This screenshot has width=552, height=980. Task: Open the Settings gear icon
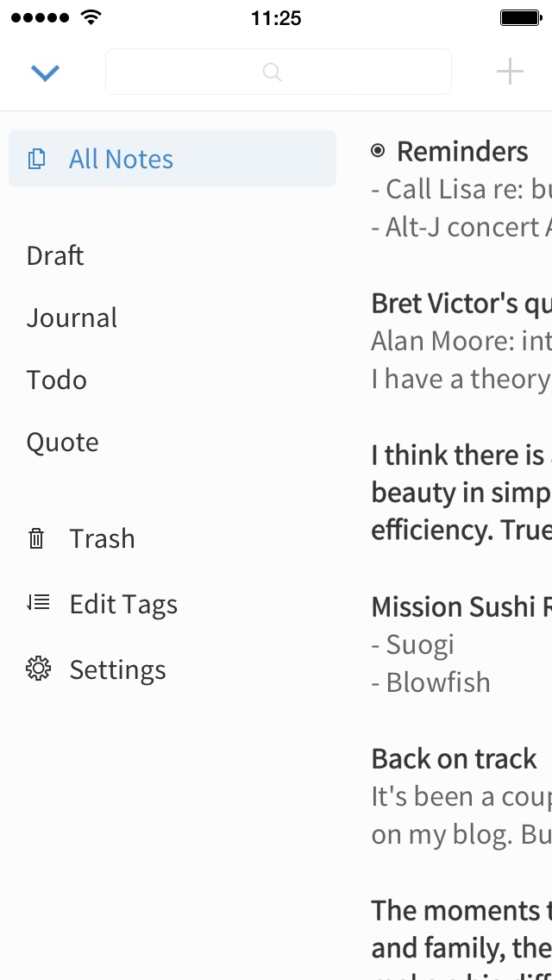[x=38, y=669]
